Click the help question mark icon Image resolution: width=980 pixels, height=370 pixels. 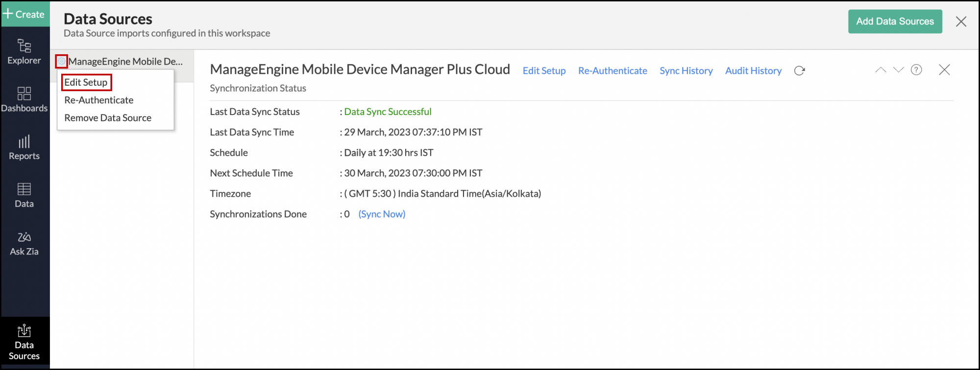916,70
